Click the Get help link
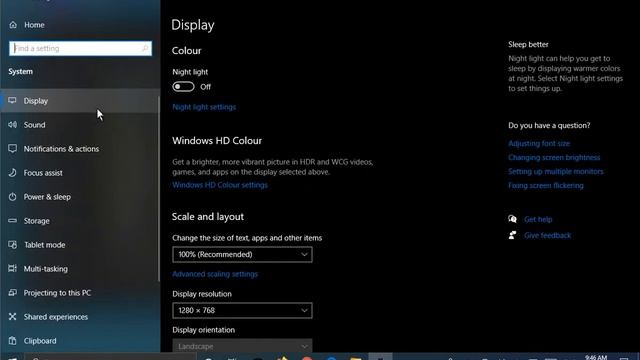Viewport: 640px width, 360px height. point(538,219)
